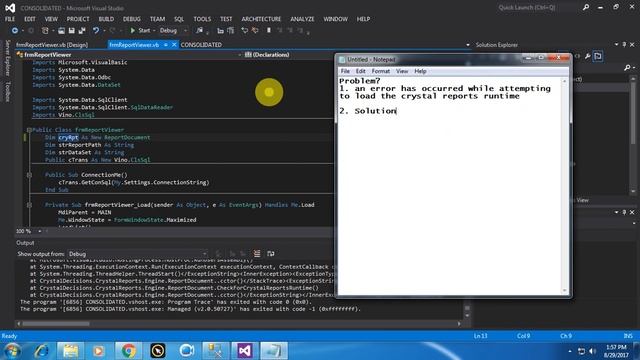Click the increase line indent icon
Screen dimensions: 640x360
(231, 31)
